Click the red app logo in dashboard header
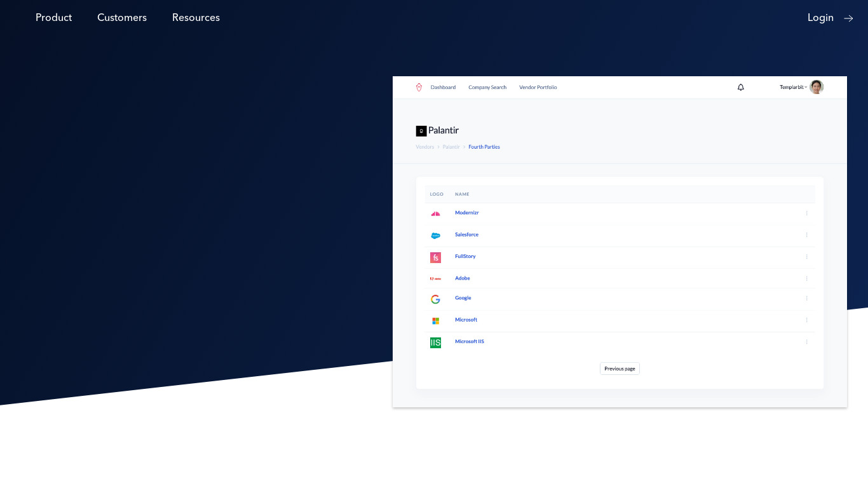868x488 pixels. click(419, 87)
